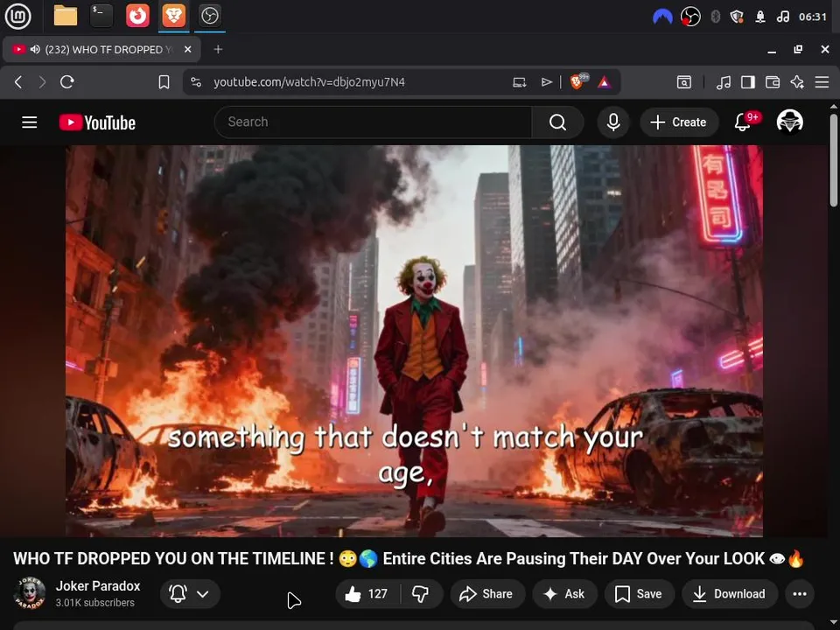Click the send-tab arrow icon in address bar
The width and height of the screenshot is (840, 630).
coord(546,82)
